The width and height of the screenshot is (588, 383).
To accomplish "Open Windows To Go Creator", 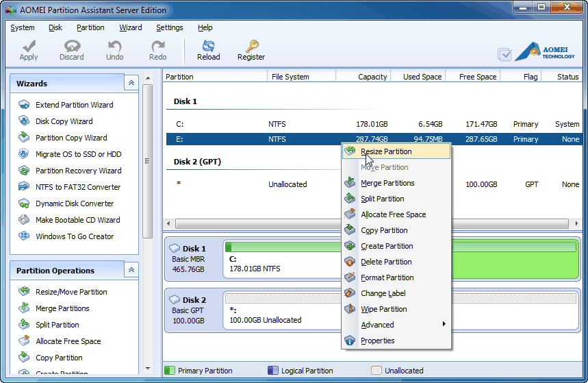I will 75,236.
